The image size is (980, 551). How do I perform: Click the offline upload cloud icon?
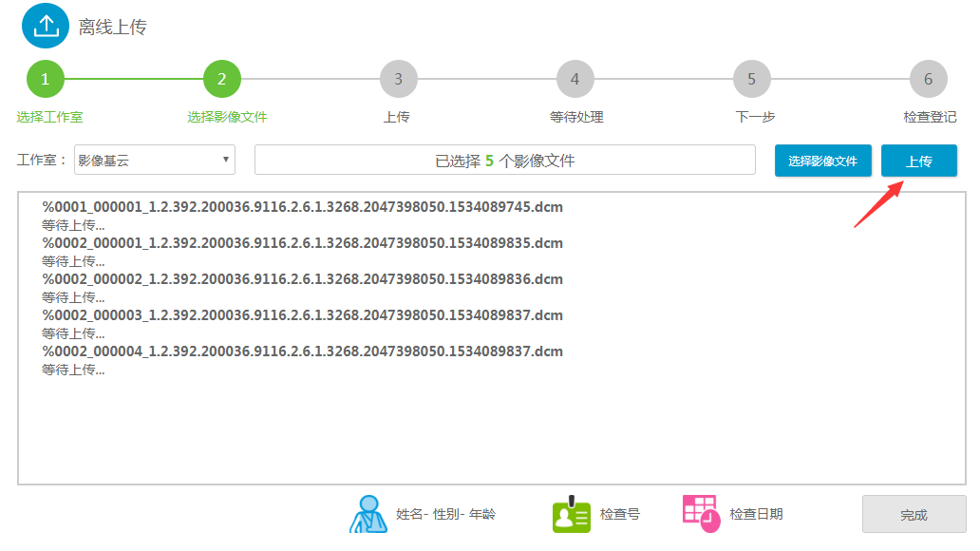click(x=46, y=26)
